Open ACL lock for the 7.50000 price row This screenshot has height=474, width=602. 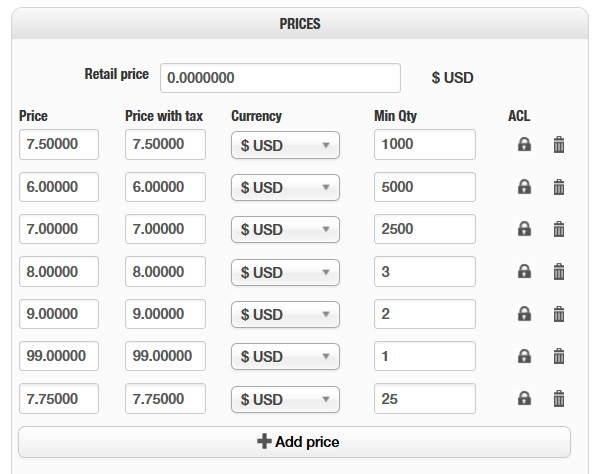[524, 145]
